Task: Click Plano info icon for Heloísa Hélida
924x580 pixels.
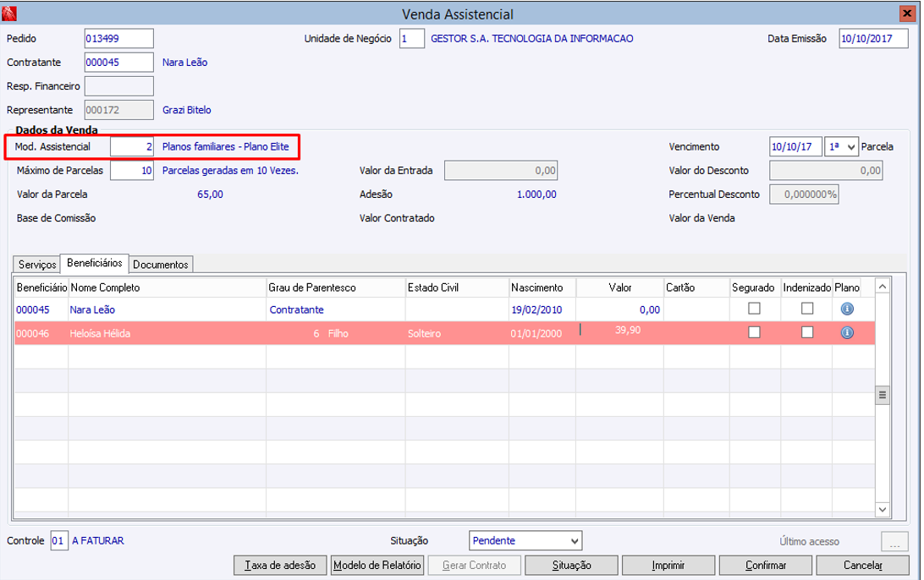Action: (847, 333)
